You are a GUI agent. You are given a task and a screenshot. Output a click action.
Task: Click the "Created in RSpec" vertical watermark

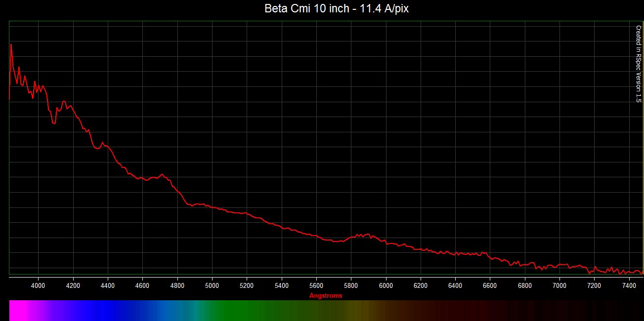(638, 64)
